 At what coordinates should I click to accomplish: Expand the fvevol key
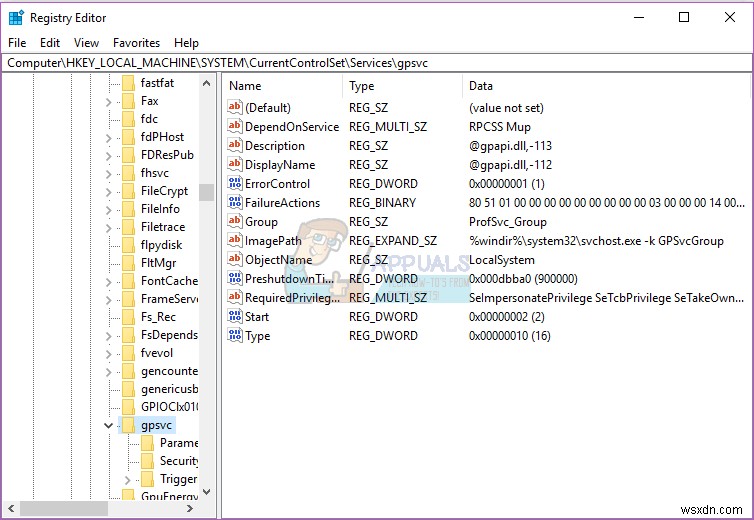pyautogui.click(x=108, y=354)
